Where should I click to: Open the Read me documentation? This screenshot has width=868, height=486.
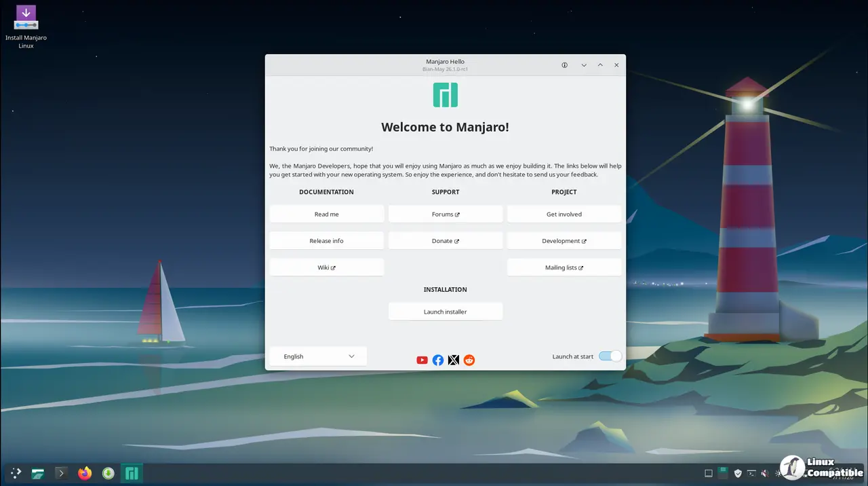pyautogui.click(x=327, y=214)
